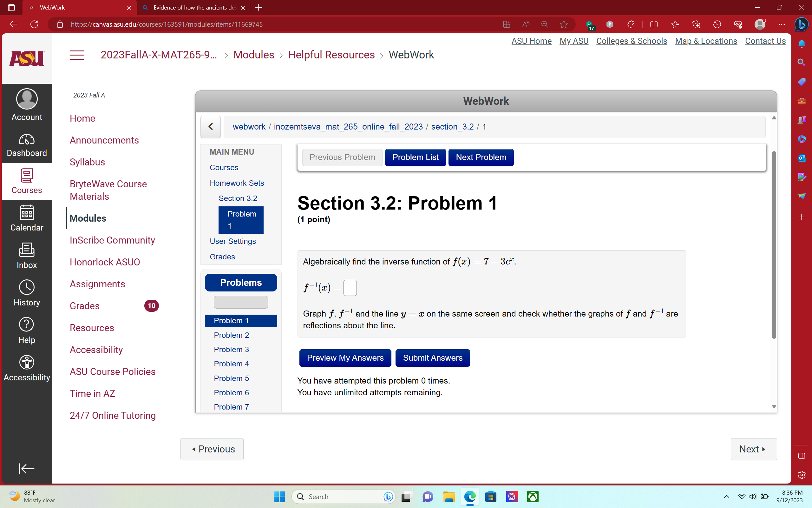Click section_3.2 breadcrumb link
This screenshot has height=508, width=812.
point(452,127)
